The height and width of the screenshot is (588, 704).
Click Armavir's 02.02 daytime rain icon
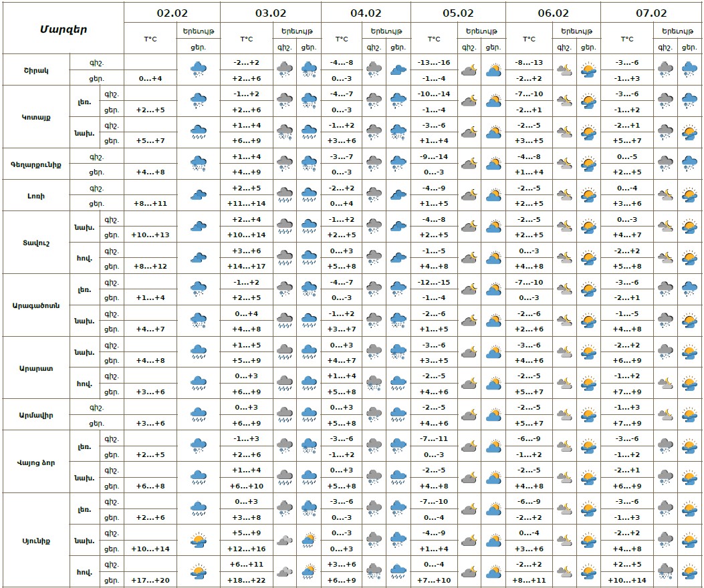(x=199, y=415)
